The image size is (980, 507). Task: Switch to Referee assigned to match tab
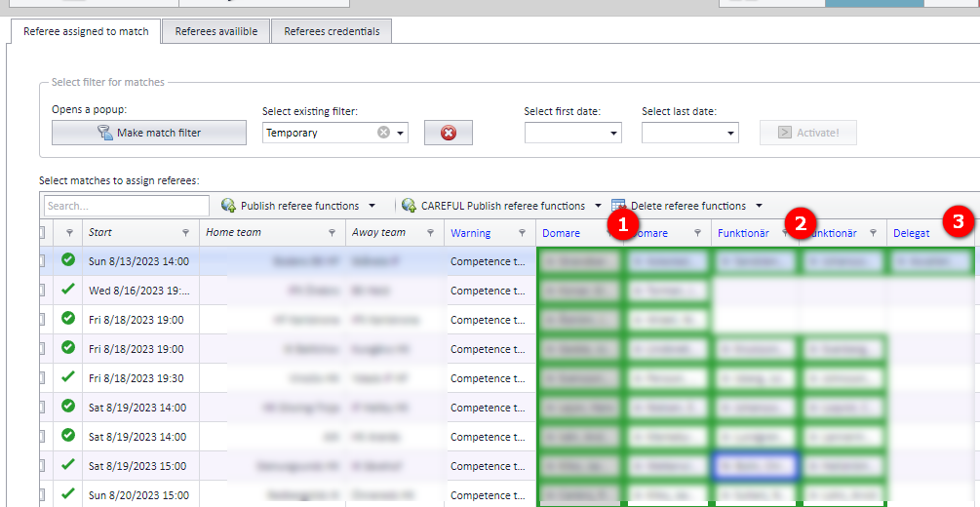pyautogui.click(x=86, y=31)
